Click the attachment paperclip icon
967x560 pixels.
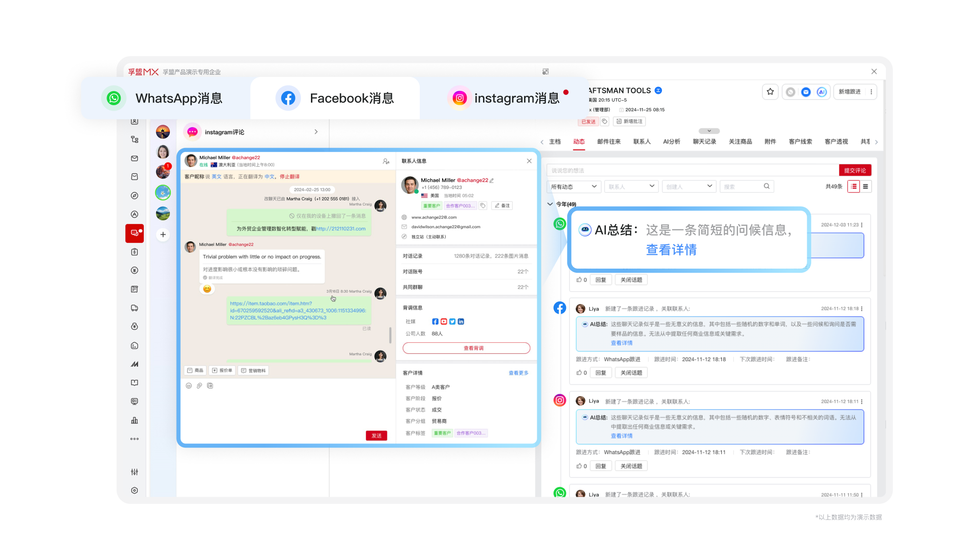pos(199,386)
